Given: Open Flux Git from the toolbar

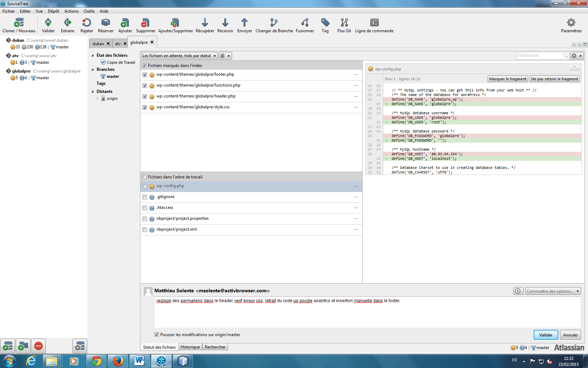Looking at the screenshot, I should (x=344, y=23).
